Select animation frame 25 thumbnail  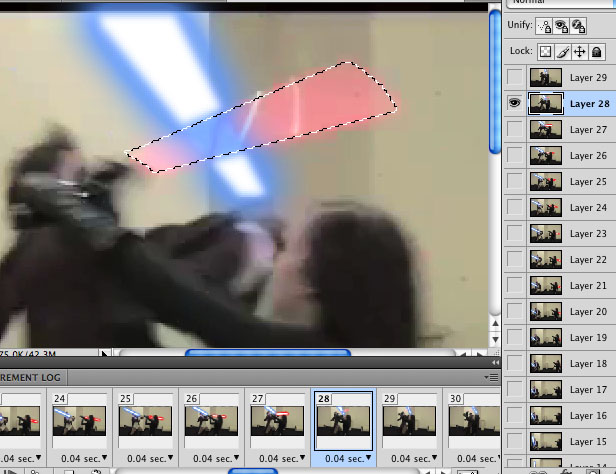pyautogui.click(x=145, y=421)
